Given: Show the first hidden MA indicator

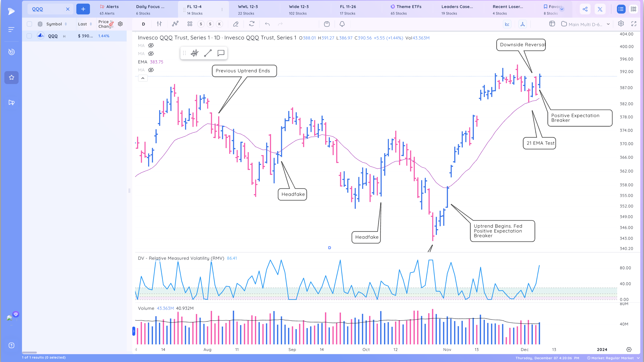Looking at the screenshot, I should click(x=151, y=45).
